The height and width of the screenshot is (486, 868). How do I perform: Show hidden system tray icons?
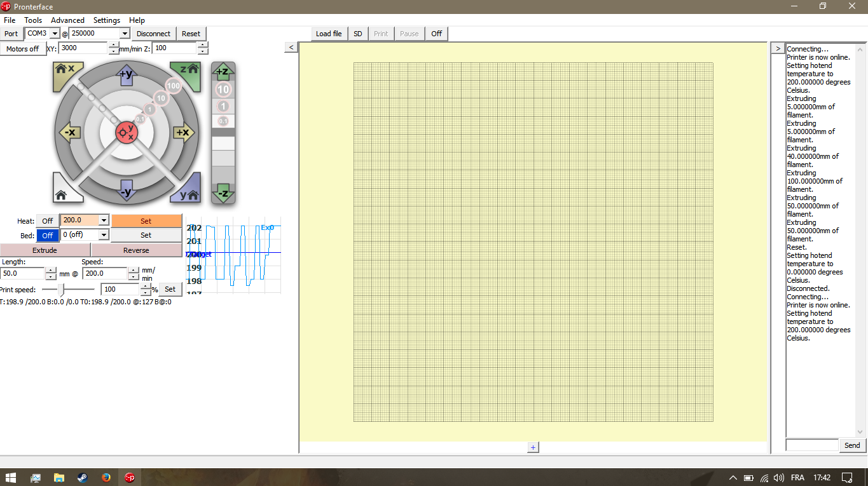pos(733,478)
